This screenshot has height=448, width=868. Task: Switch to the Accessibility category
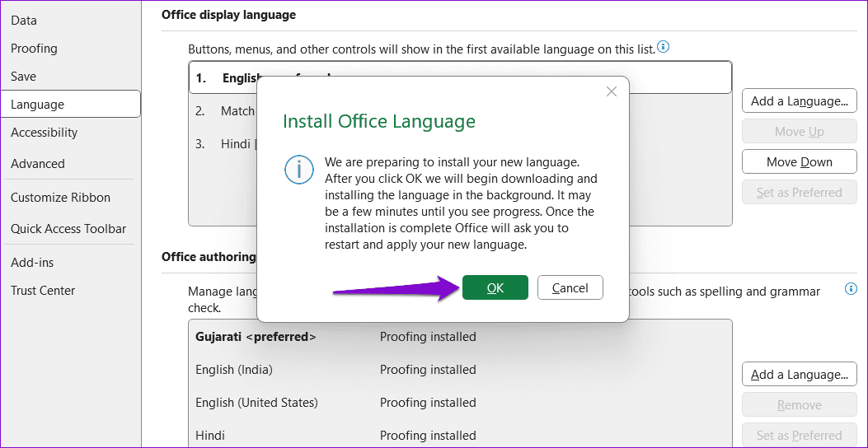44,133
